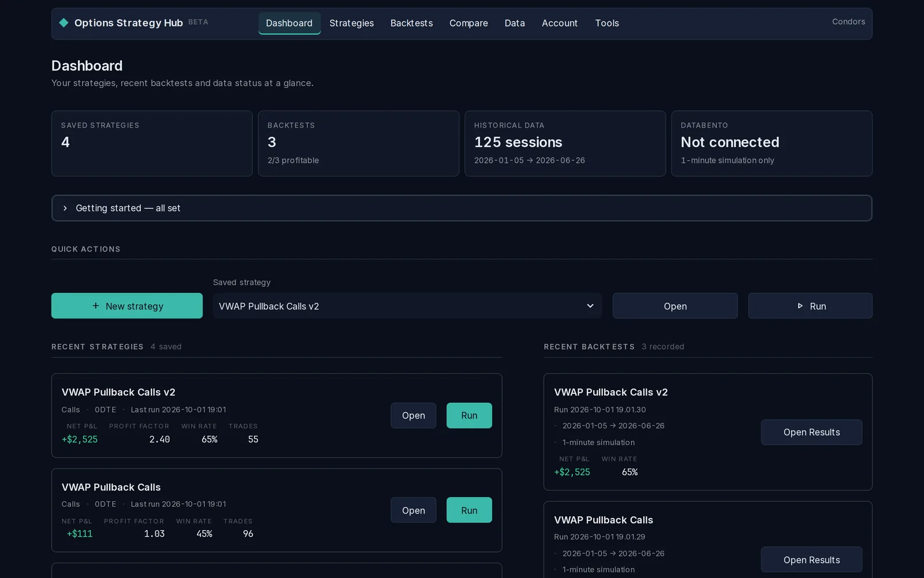Click the 3 recorded count label

[x=663, y=347]
